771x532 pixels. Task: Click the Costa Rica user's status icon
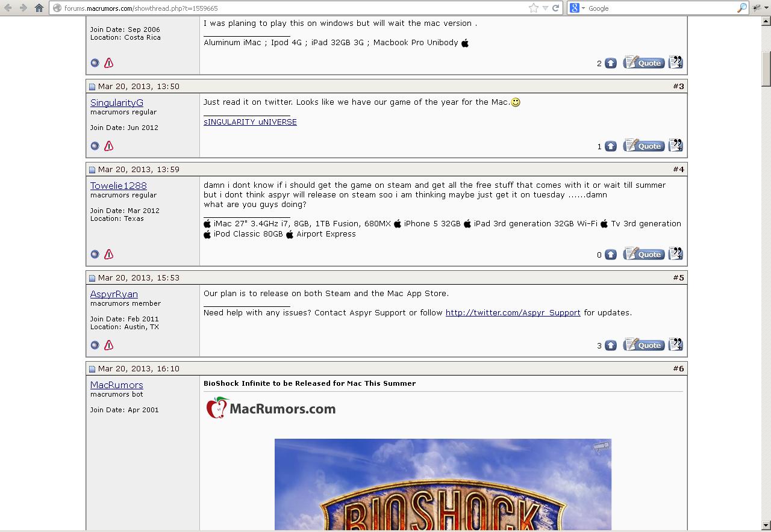(95, 63)
